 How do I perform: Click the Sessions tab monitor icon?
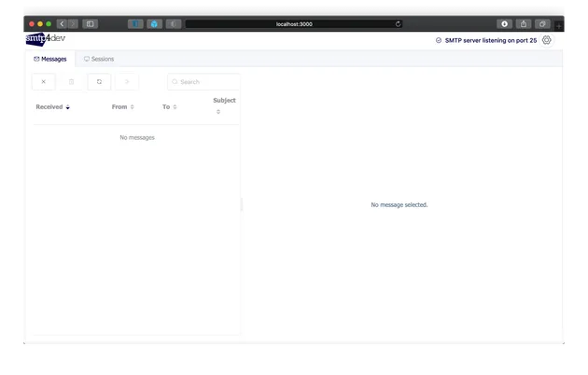(x=87, y=59)
